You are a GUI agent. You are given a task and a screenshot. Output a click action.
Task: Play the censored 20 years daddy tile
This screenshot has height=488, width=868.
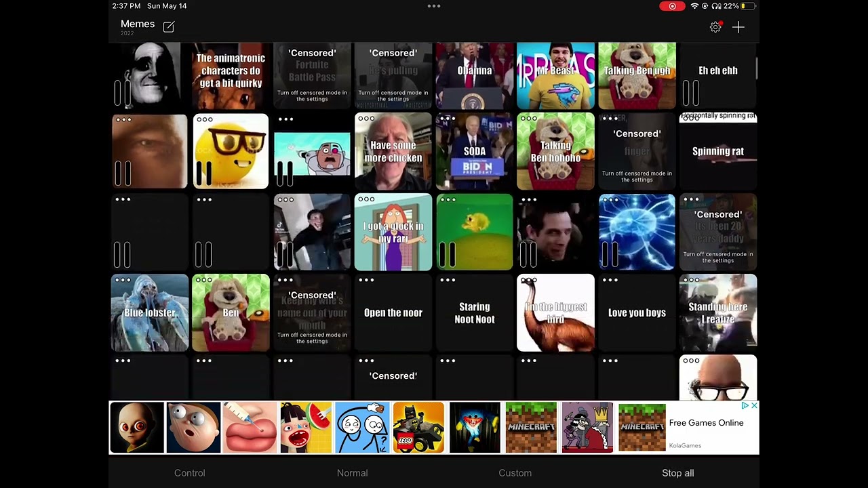(718, 232)
